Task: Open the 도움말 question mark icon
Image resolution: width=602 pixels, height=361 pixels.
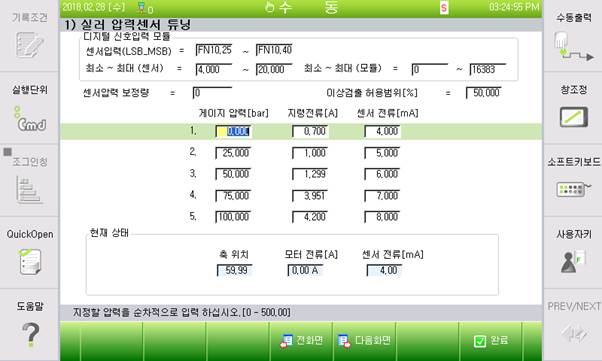Action: pos(30,335)
